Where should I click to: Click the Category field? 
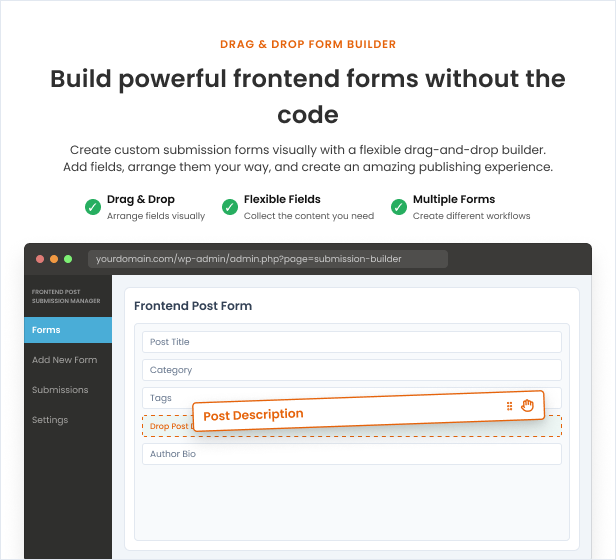click(x=352, y=370)
